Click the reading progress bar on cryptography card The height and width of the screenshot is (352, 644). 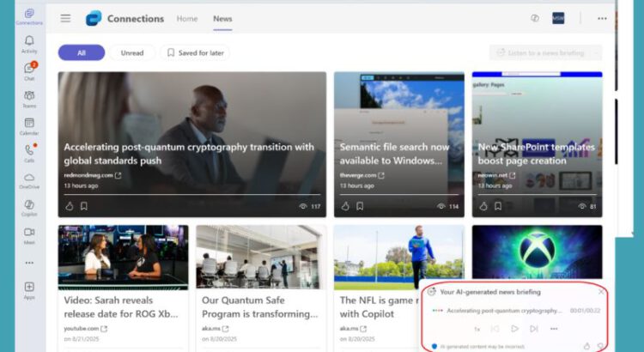192,194
